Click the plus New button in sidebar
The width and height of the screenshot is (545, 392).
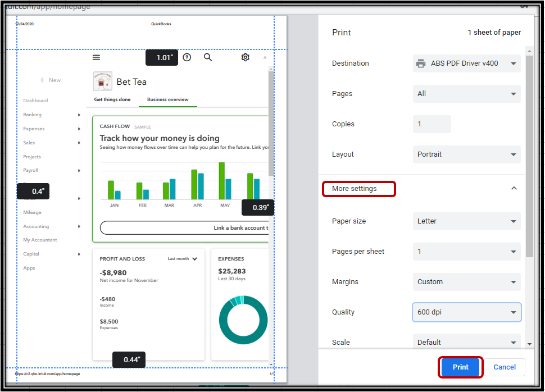point(50,80)
